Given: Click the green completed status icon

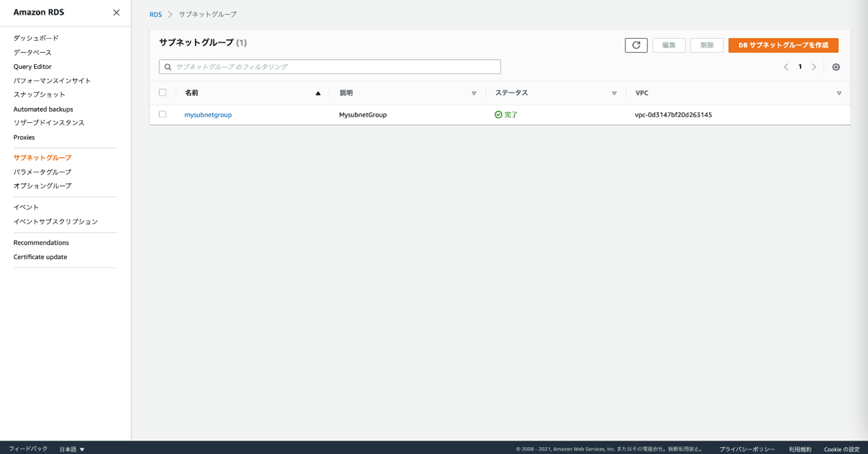Looking at the screenshot, I should [498, 115].
